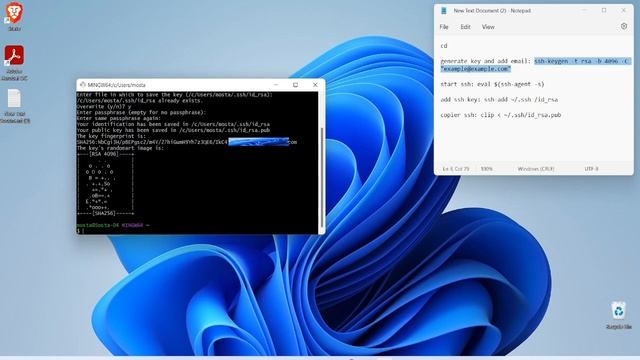Close the Notepad window
This screenshot has height=360, width=640.
click(624, 10)
